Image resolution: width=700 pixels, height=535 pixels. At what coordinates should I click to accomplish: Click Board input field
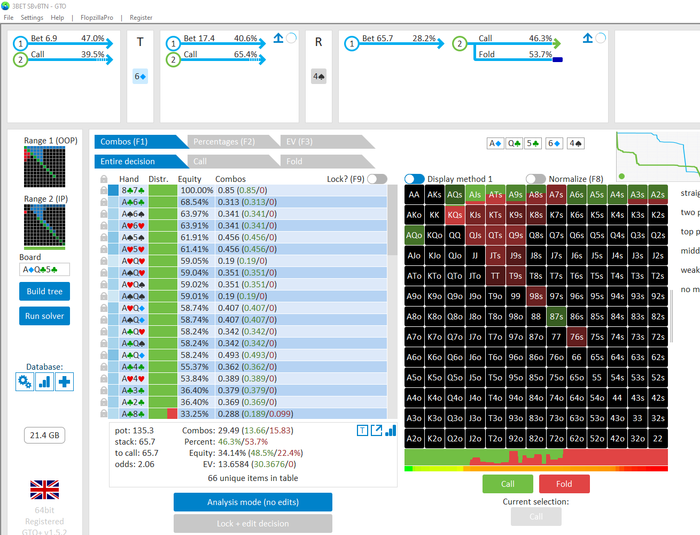44,269
